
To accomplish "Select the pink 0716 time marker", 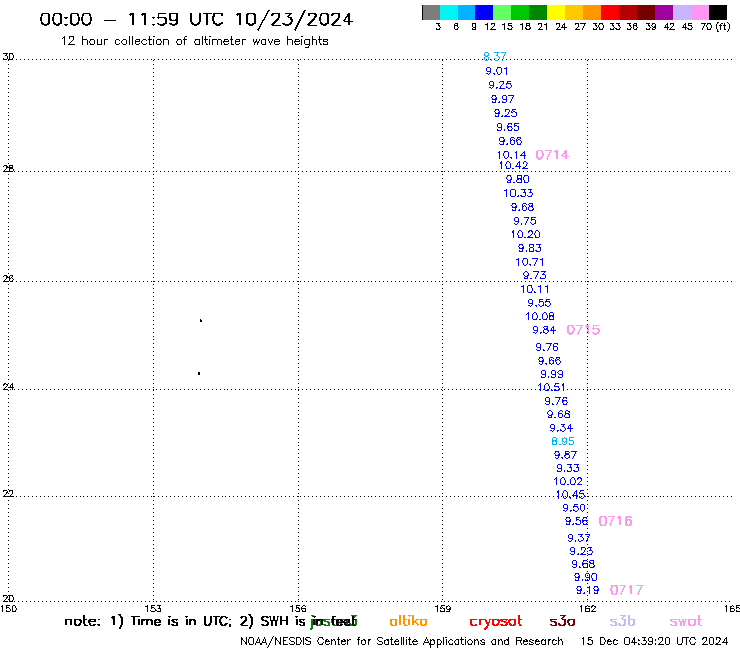I will point(615,521).
